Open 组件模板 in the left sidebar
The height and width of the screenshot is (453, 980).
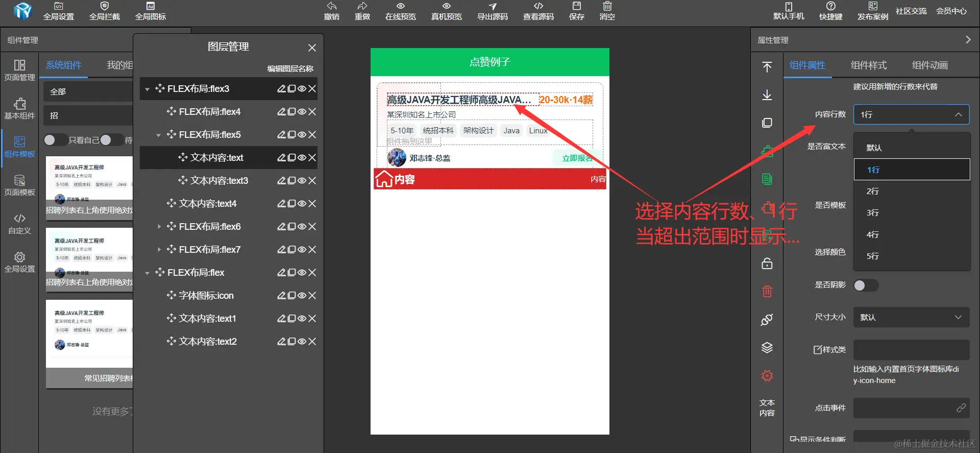pos(19,147)
